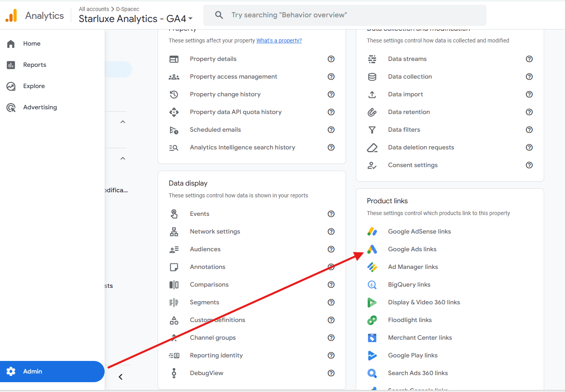Open the "What's a property?" link
Viewport: 565px width, 392px height.
279,40
